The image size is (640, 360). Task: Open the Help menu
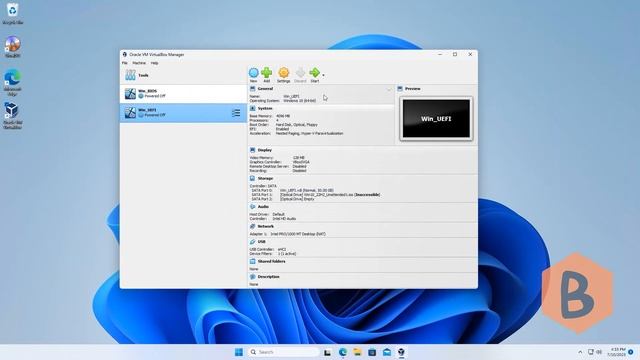click(x=154, y=63)
